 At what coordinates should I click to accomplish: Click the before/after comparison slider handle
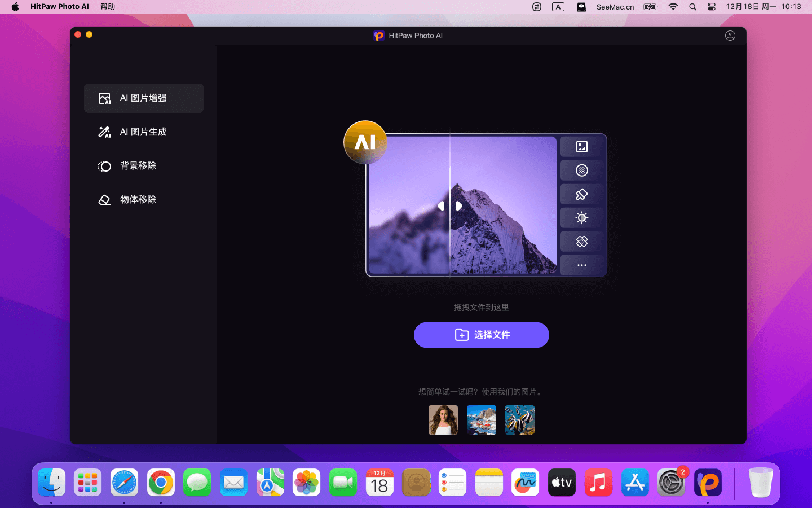tap(450, 206)
